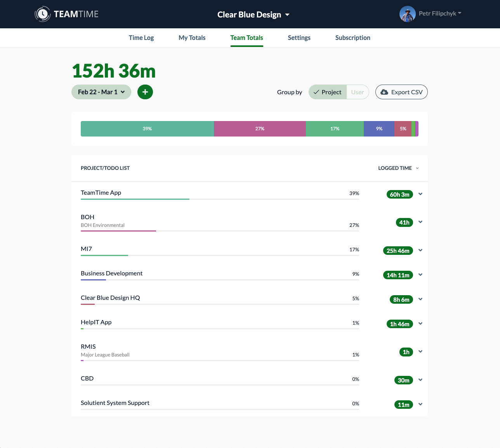
Task: Click the 17% green segment in the bar
Action: pyautogui.click(x=335, y=129)
